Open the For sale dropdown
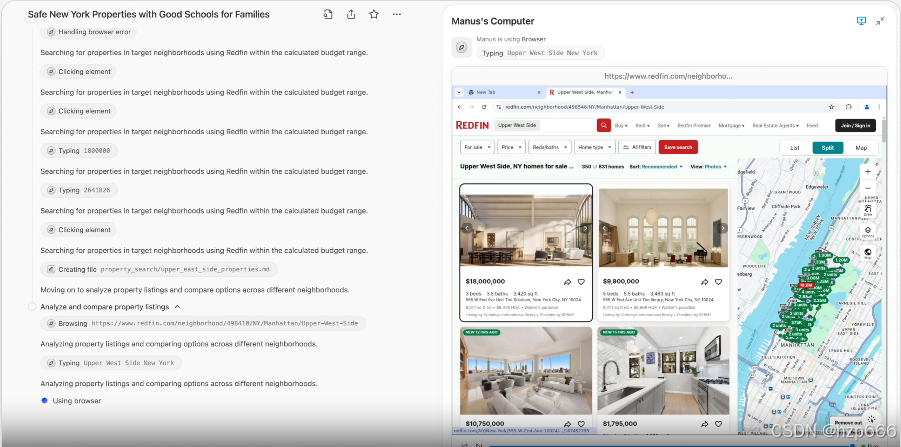901x447 pixels. [475, 147]
